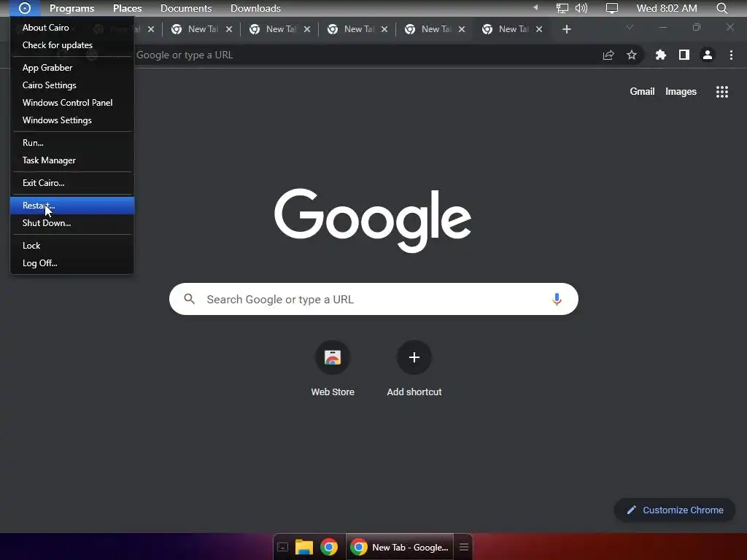Viewport: 747px width, 560px height.
Task: Open Cairo Settings
Action: (x=72, y=85)
